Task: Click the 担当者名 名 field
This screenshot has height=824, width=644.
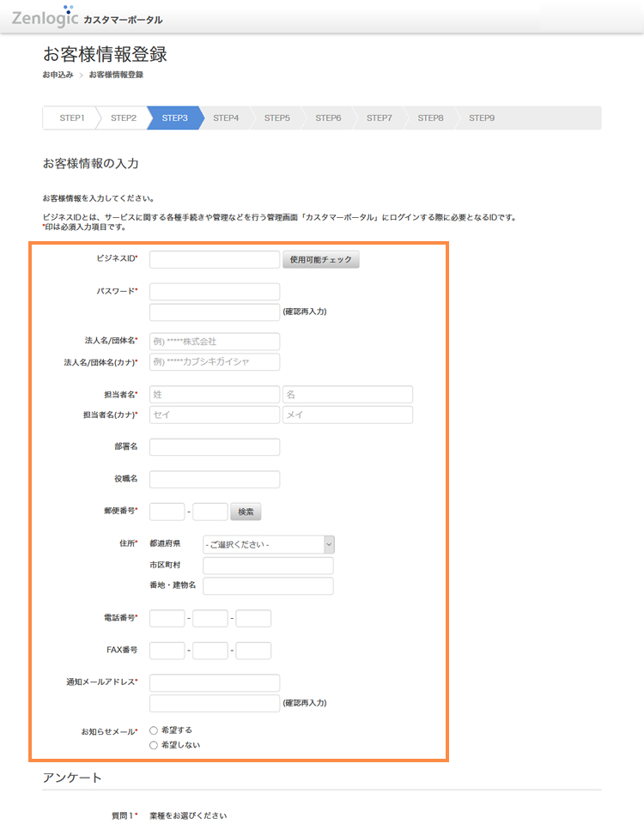Action: click(348, 395)
